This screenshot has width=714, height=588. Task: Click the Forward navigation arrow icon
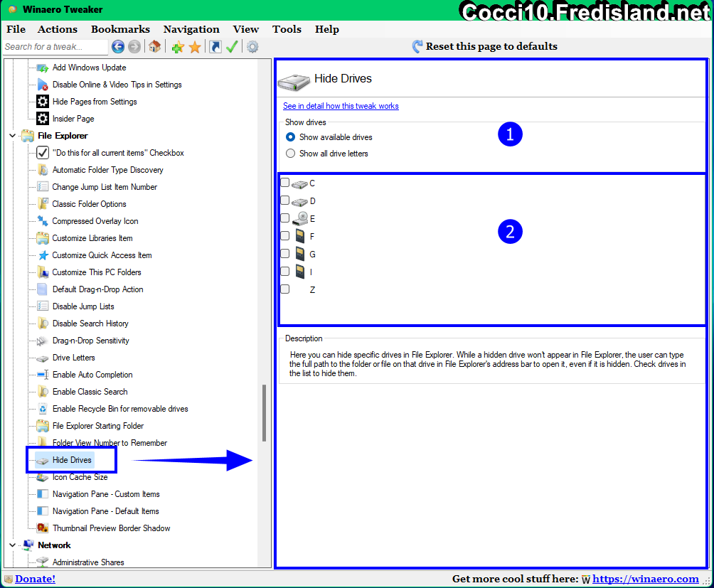click(x=134, y=46)
